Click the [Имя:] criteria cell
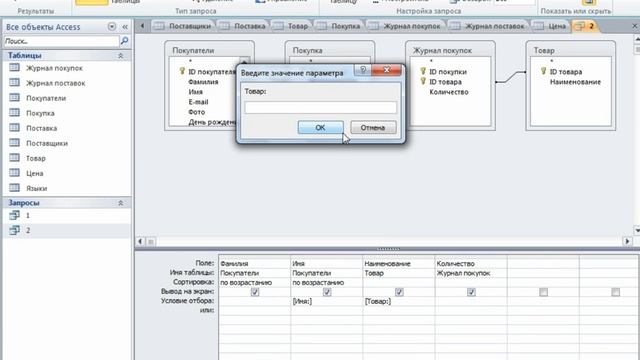640x360 pixels. pos(327,301)
